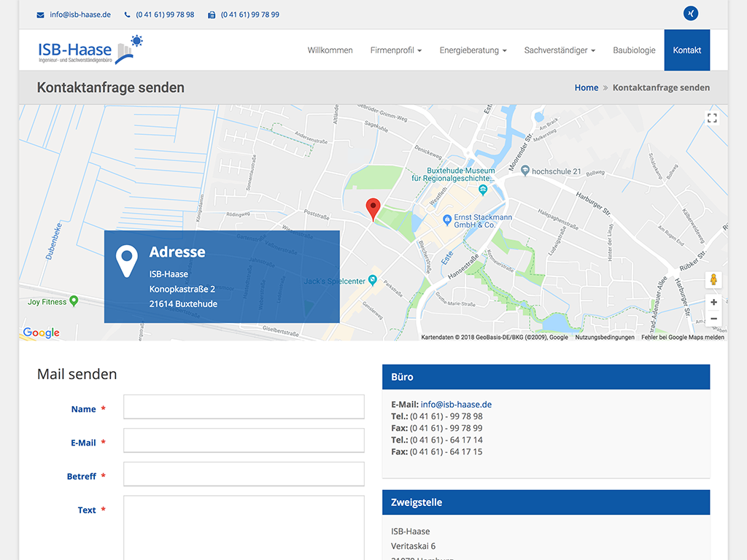Click the fax icon in top bar
The image size is (747, 560).
click(212, 15)
